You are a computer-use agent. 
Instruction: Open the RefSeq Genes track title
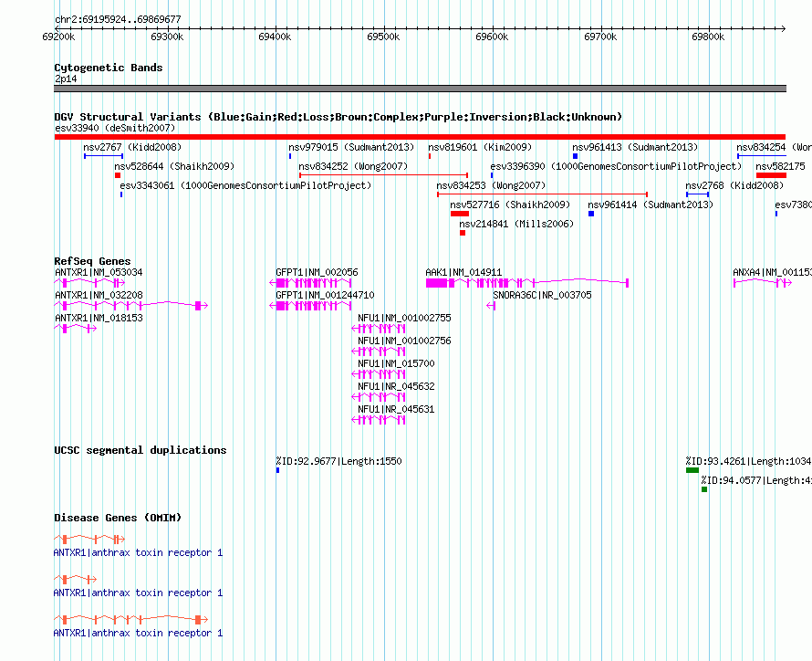click(92, 261)
